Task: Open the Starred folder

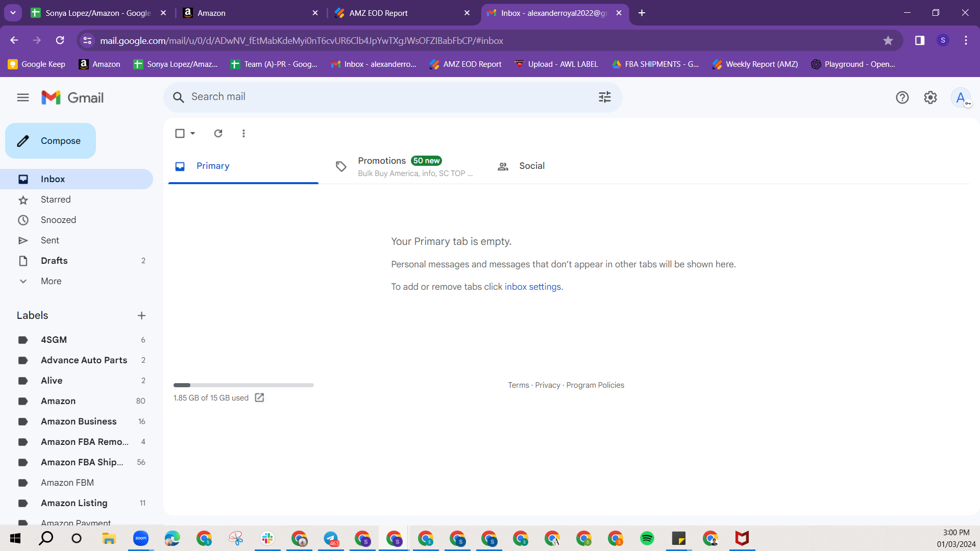Action: pos(77,199)
